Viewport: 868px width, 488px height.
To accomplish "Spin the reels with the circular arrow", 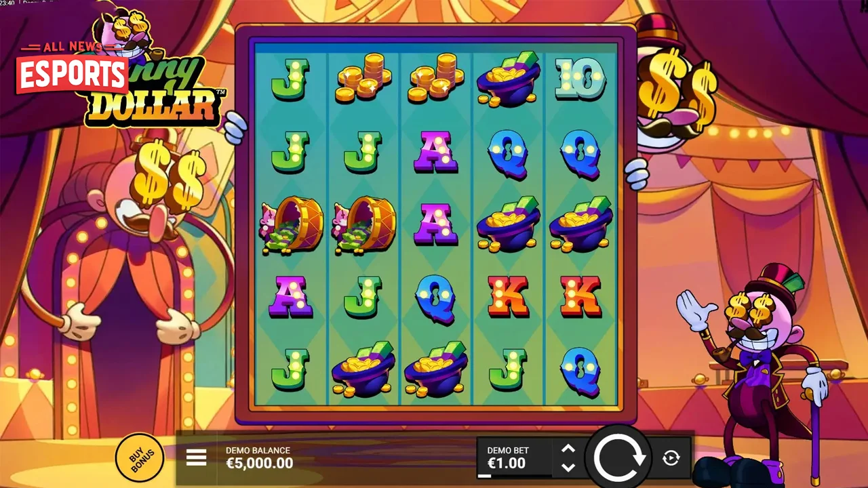I will click(x=620, y=459).
